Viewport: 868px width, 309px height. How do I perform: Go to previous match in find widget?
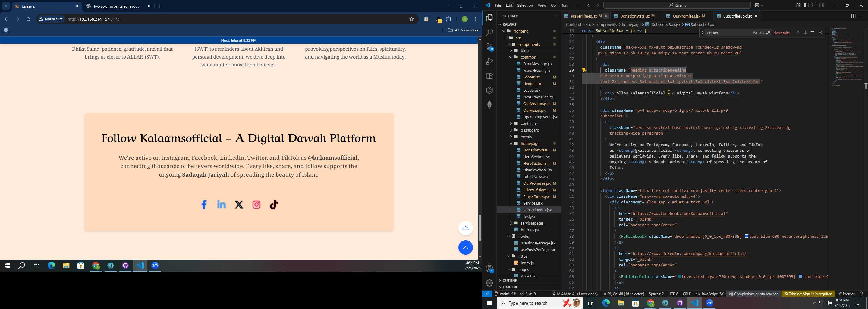click(x=797, y=33)
